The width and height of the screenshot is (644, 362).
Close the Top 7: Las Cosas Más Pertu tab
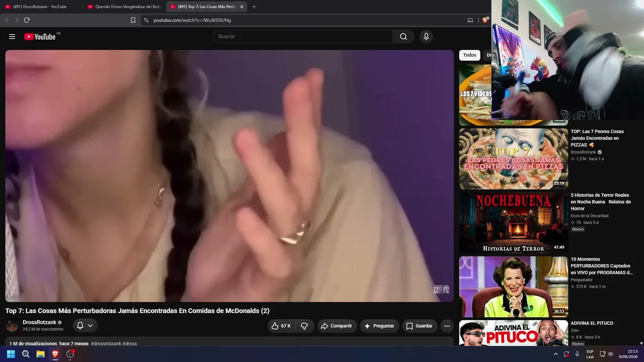point(242,7)
